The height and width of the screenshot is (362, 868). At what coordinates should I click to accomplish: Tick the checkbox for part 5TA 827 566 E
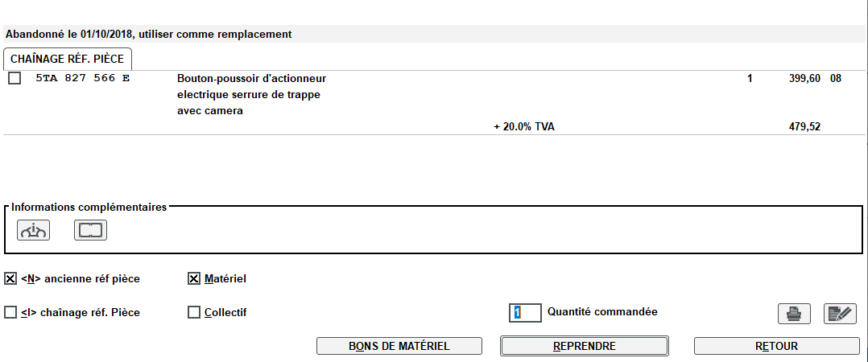coord(14,79)
